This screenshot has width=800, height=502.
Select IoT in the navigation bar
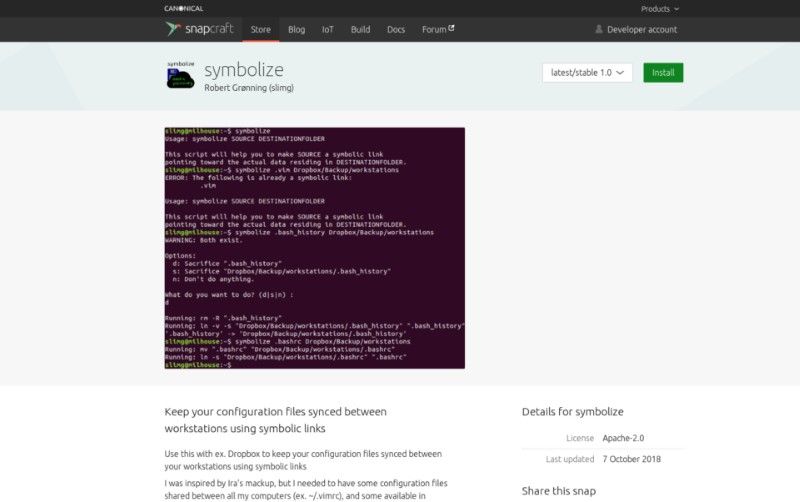pyautogui.click(x=328, y=30)
